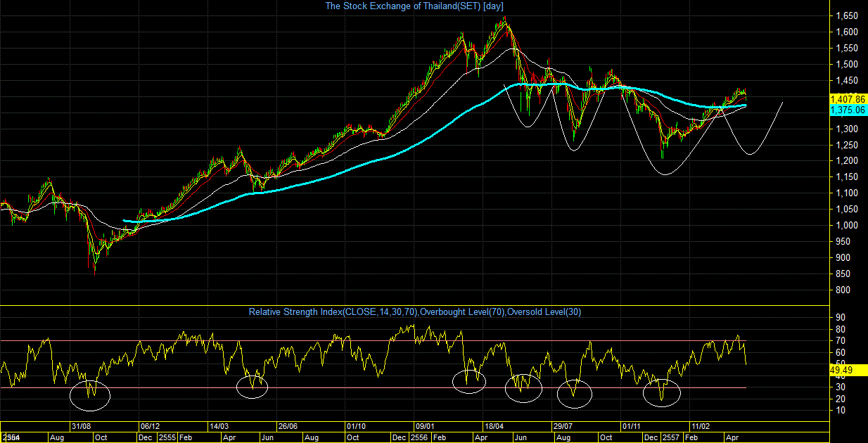Click the cyan 1,375.06 moving average tag
This screenshot has height=443, width=868.
point(848,110)
